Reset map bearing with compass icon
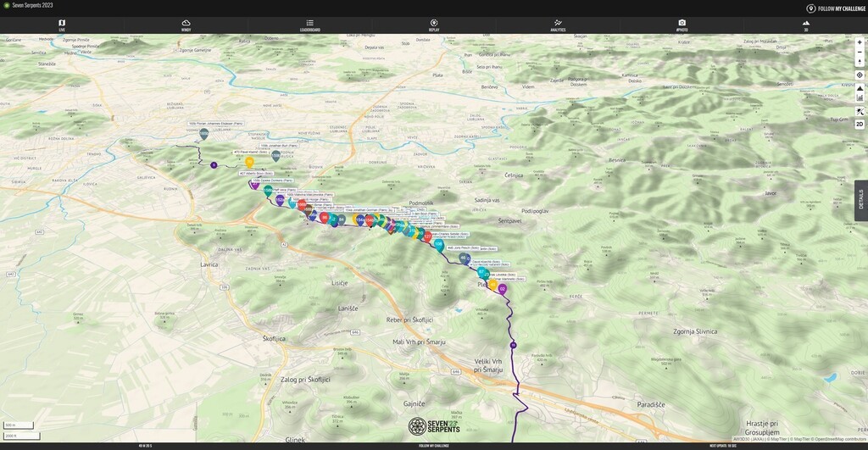 860,61
